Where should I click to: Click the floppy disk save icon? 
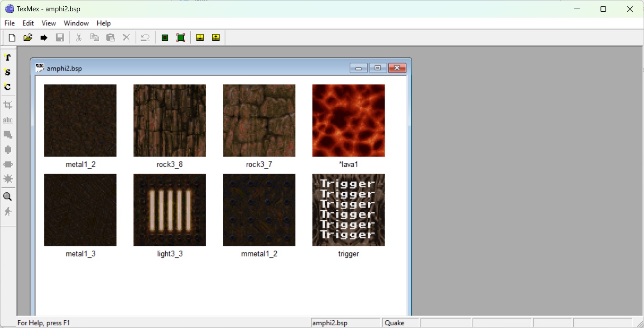pos(60,38)
